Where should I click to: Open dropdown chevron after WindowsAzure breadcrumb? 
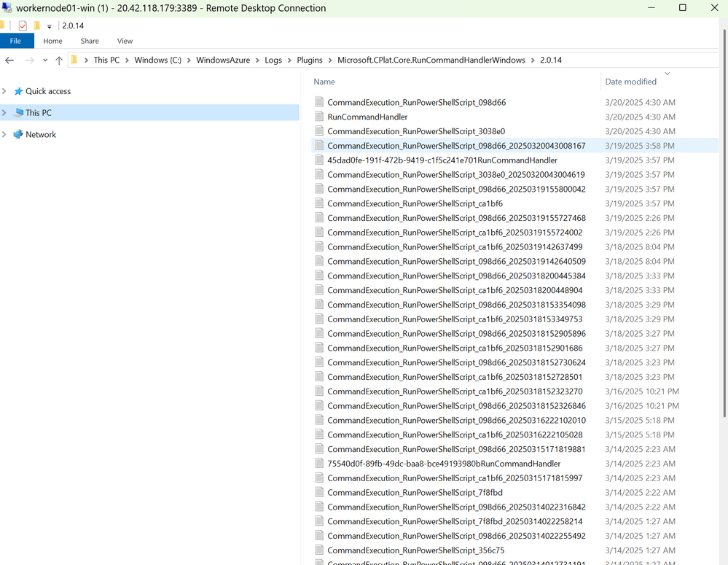tap(258, 61)
